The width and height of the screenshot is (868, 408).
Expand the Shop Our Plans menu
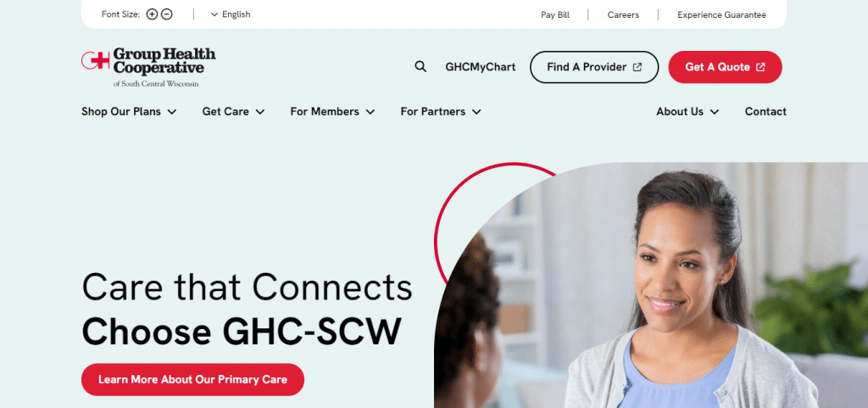tap(129, 112)
